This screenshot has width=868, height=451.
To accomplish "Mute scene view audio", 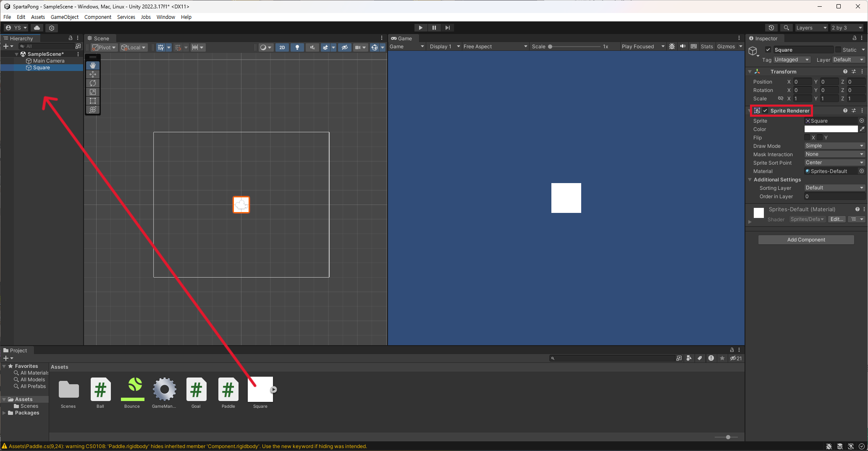I will click(312, 47).
